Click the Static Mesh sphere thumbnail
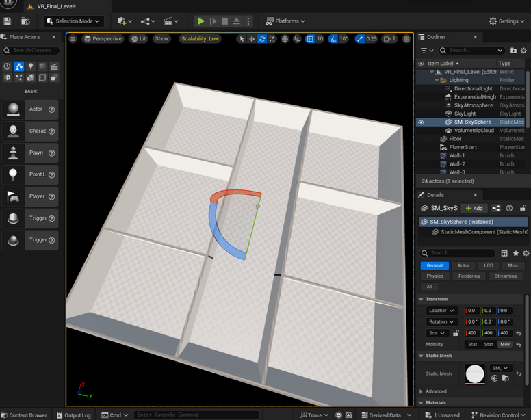Image resolution: width=531 pixels, height=420 pixels. (x=475, y=374)
